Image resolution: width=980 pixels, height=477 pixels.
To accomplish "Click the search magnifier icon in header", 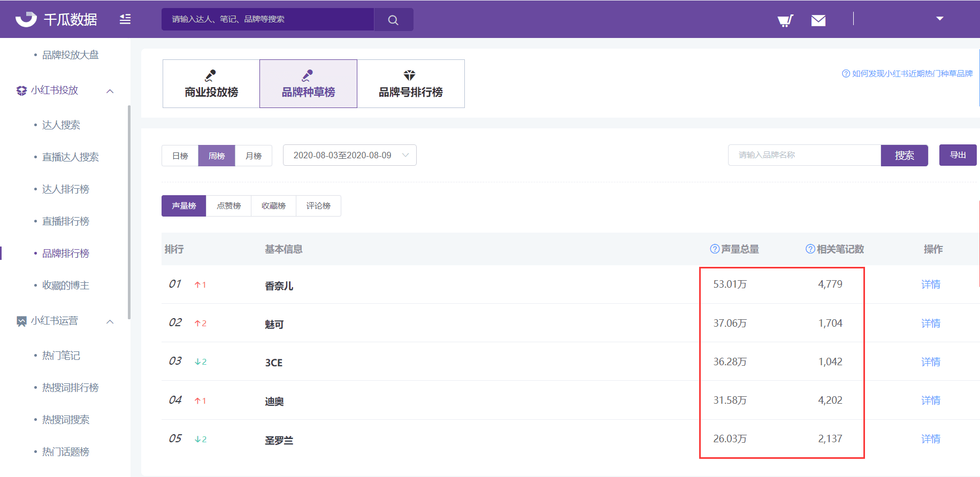I will [x=393, y=20].
